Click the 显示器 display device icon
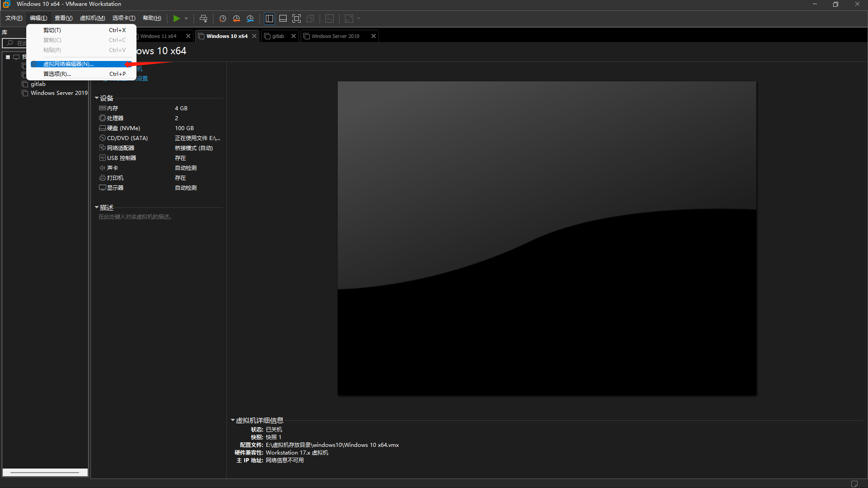868x488 pixels. click(103, 188)
